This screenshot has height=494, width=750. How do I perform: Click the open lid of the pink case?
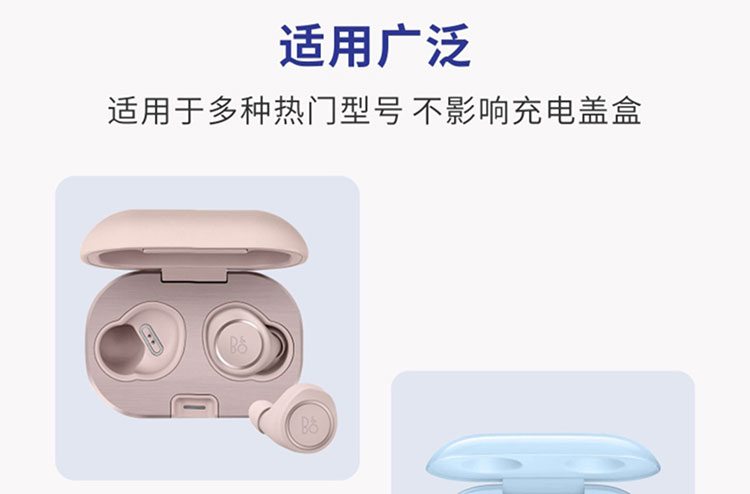pos(194,239)
